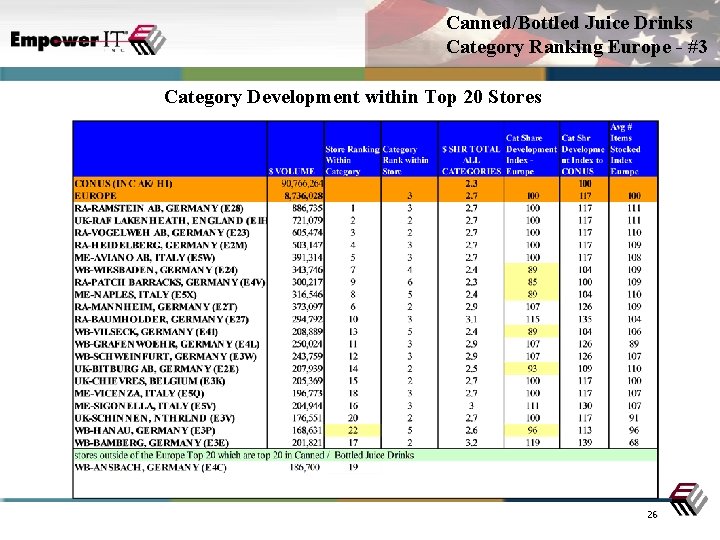The image size is (720, 540).
Task: Click highlighted store ranking 22 for Hanau
Action: (353, 431)
